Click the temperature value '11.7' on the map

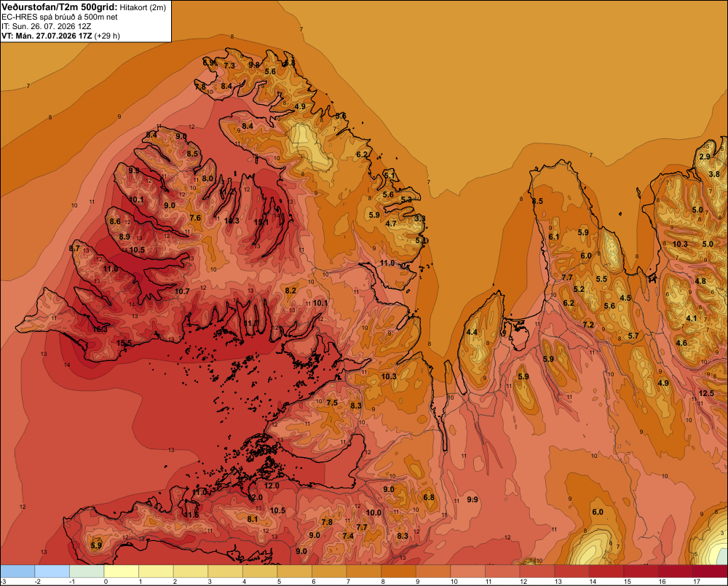click(x=250, y=323)
